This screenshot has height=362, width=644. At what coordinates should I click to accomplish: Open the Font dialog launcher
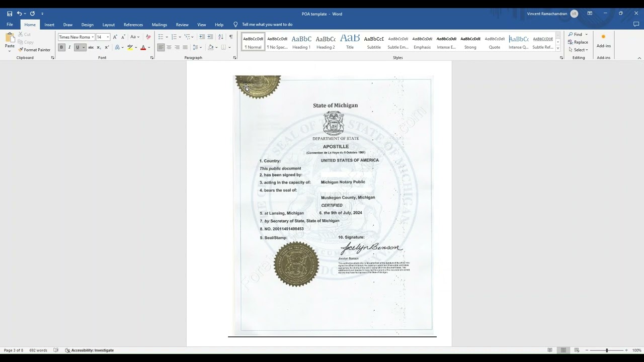click(152, 58)
